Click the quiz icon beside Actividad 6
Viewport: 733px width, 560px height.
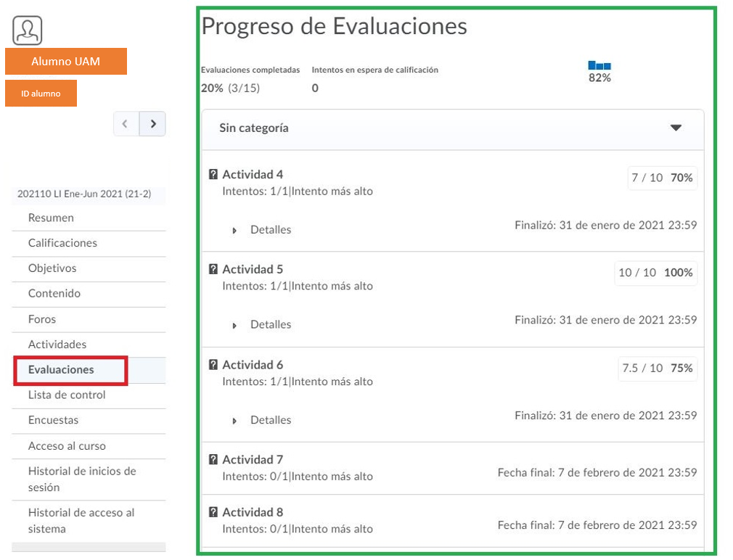click(x=213, y=365)
